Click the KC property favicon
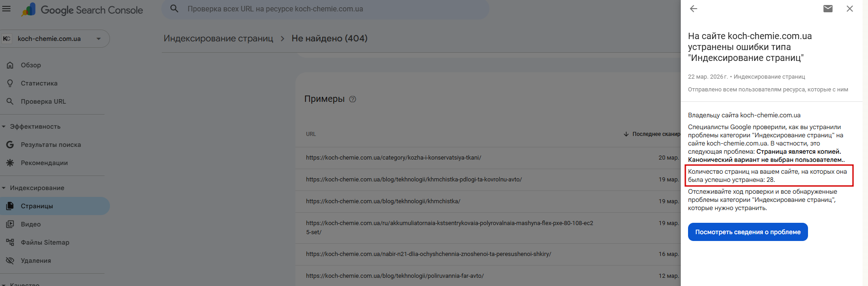The width and height of the screenshot is (868, 286). pyautogui.click(x=6, y=39)
